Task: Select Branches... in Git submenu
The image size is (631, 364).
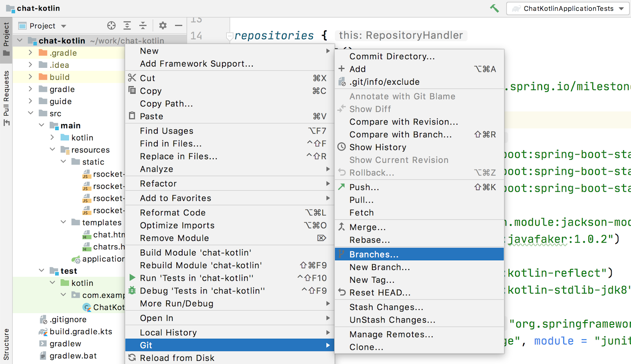Action: pos(373,254)
